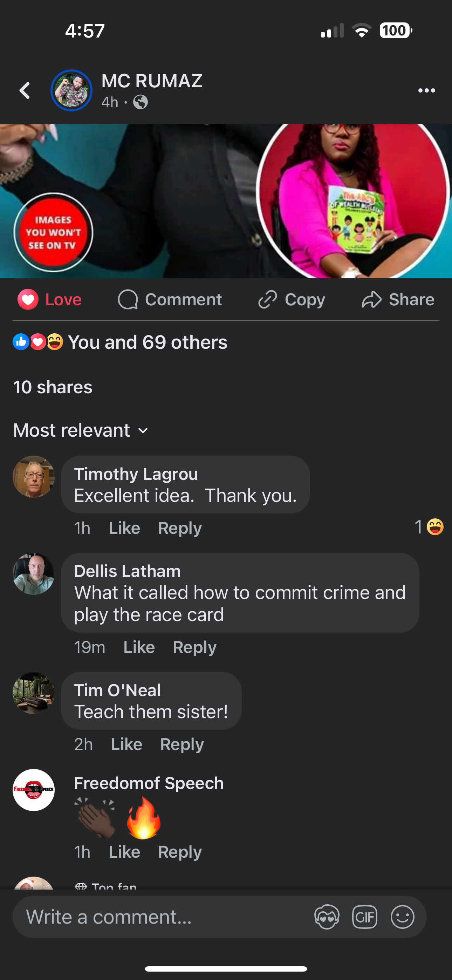View the You and 69 others reactions
Image resolution: width=452 pixels, height=980 pixels.
click(x=120, y=342)
